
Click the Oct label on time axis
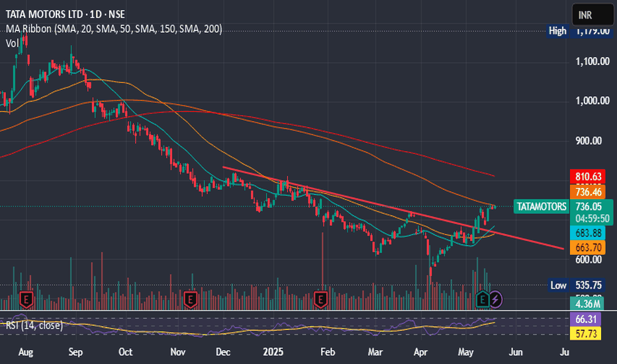(125, 351)
